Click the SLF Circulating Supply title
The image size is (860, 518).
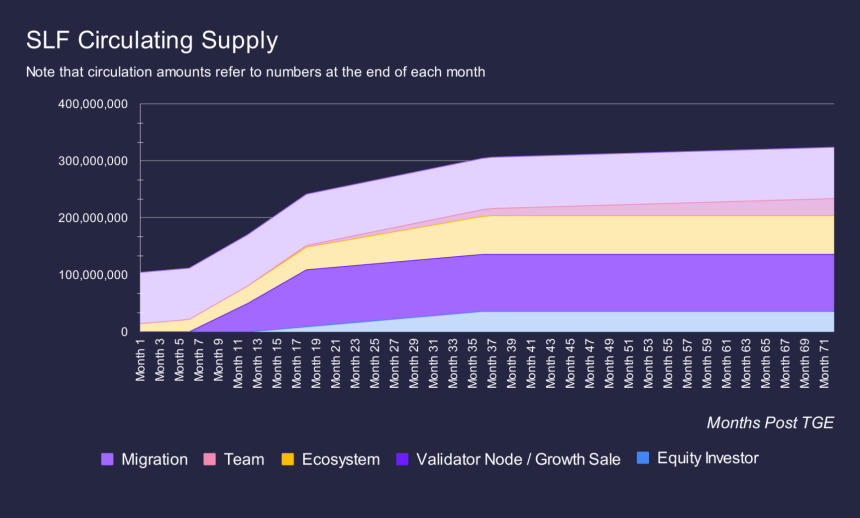click(x=152, y=41)
